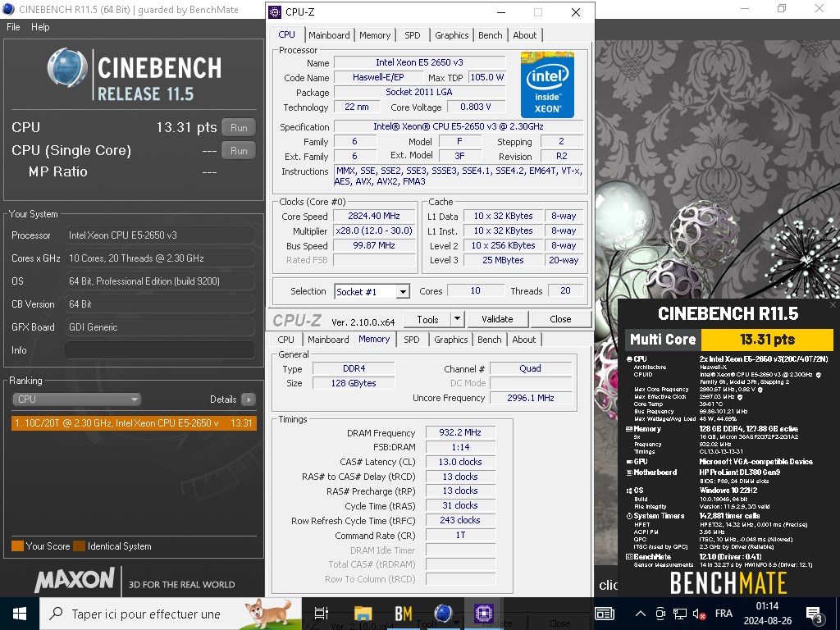Click the CPU-Z title bar chip icon

point(275,11)
